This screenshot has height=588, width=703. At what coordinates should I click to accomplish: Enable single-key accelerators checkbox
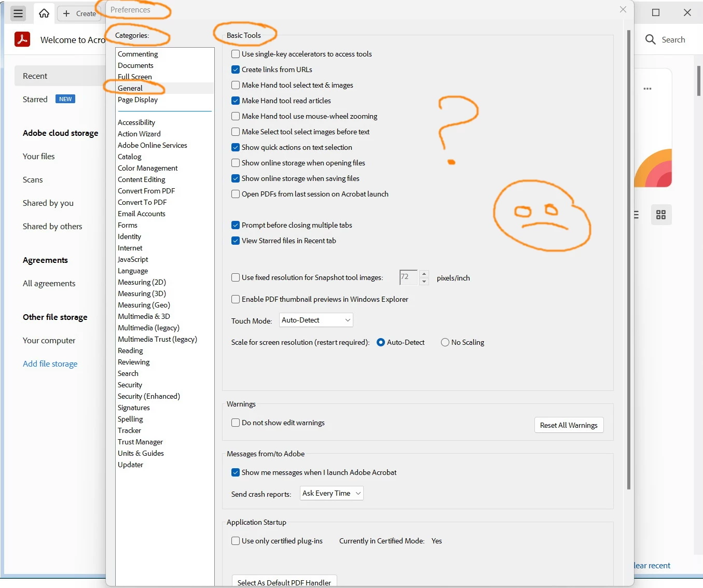tap(236, 54)
